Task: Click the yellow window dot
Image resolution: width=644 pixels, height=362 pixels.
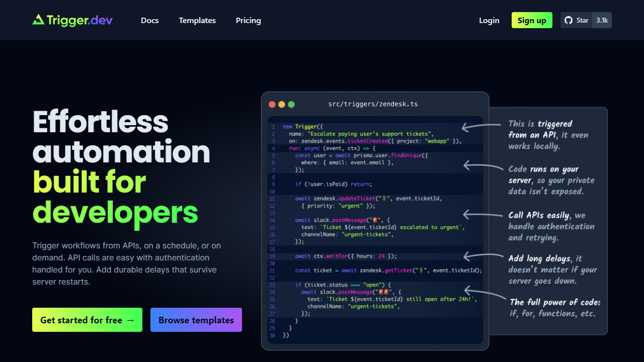Action: (x=282, y=105)
